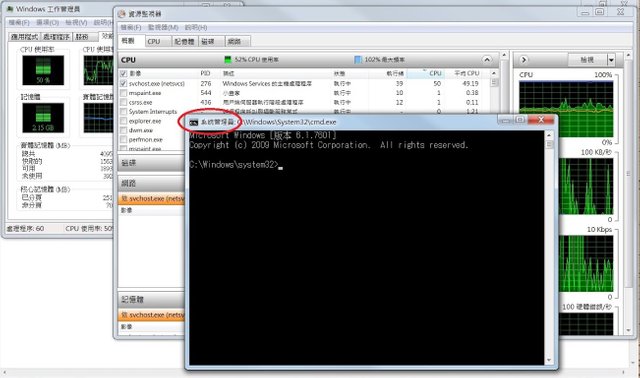Viewport: 640px width, 378px height.
Task: Click the CPU usage history graph in Task Manager
Action: [x=98, y=70]
